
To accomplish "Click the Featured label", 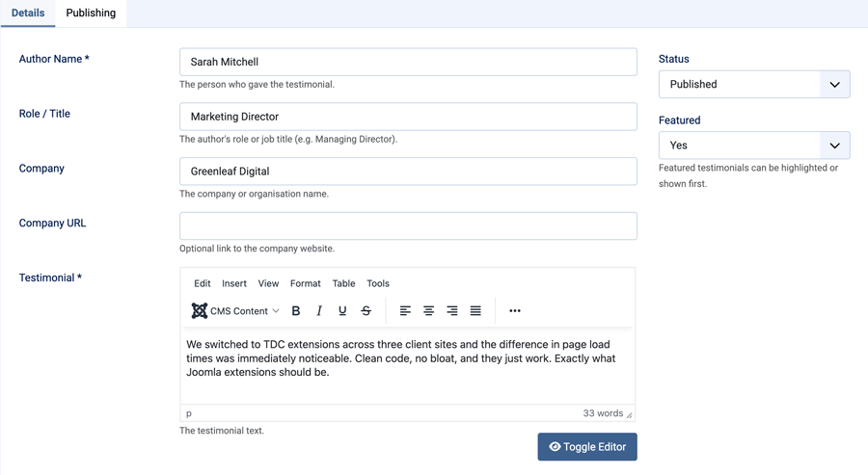I will (679, 120).
